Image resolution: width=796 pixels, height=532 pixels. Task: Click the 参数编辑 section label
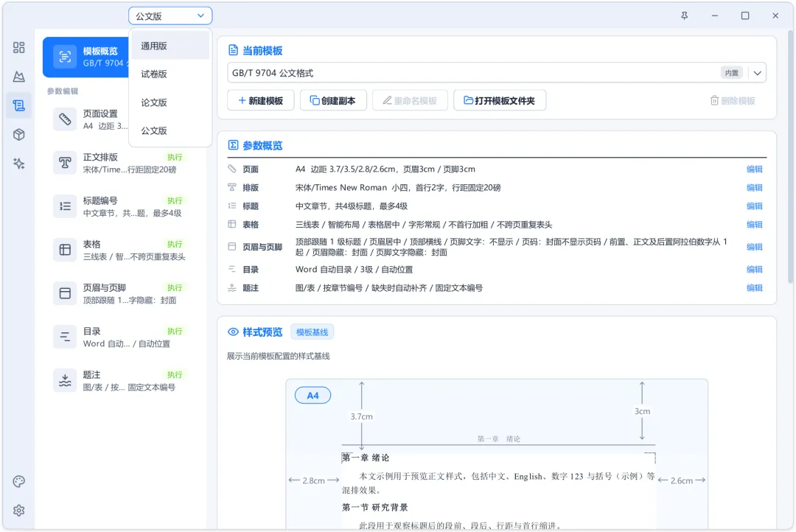click(63, 91)
